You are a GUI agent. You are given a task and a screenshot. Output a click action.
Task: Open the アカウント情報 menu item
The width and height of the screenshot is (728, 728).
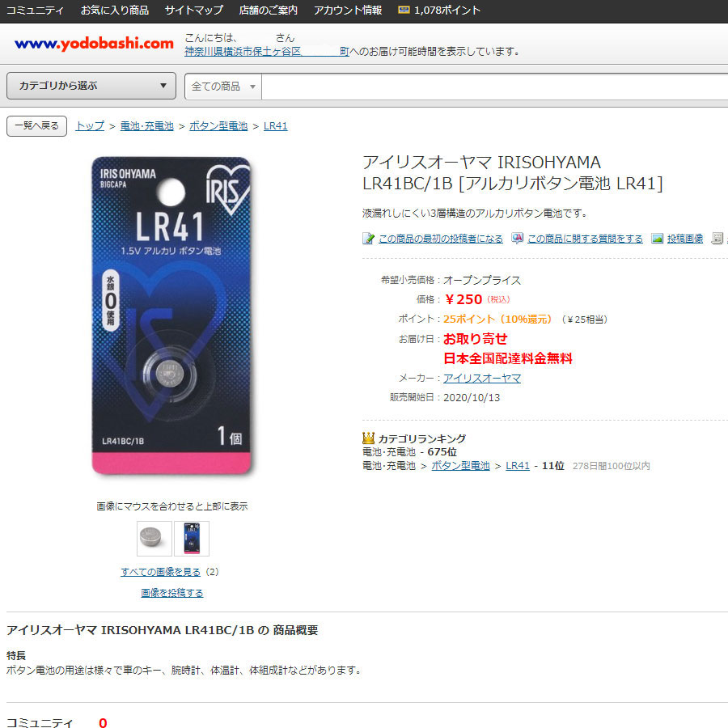click(348, 10)
